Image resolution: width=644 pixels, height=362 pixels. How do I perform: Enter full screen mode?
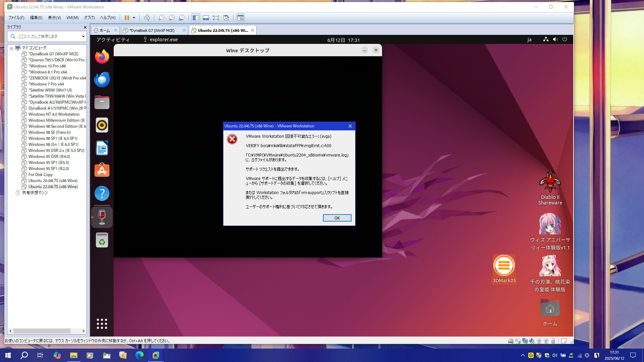[x=216, y=18]
